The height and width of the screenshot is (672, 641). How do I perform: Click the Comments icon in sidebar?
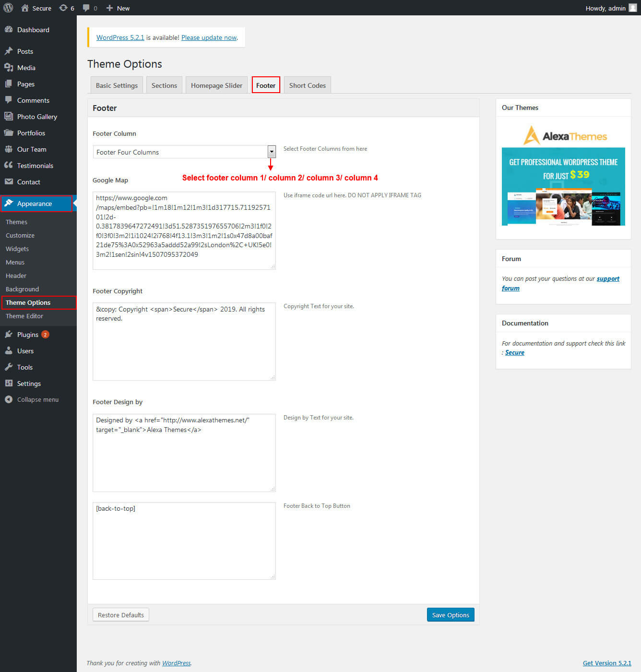coord(9,100)
